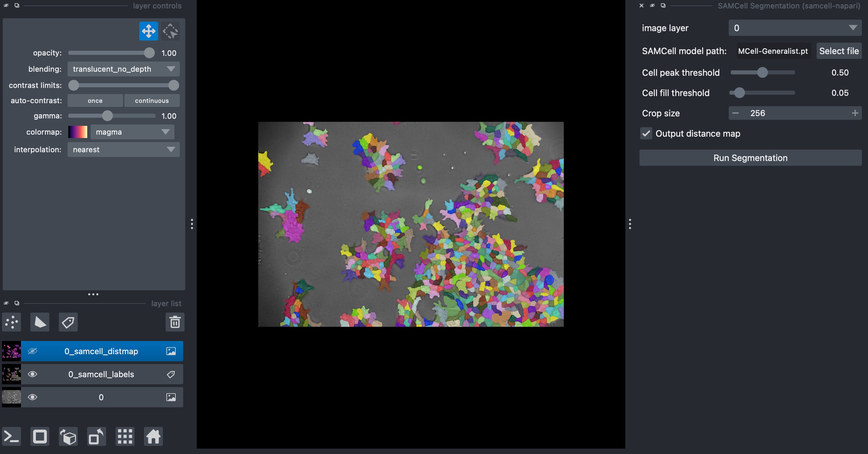Click labels type icon of 0_samcell_labels layer
868x454 pixels.
point(171,374)
